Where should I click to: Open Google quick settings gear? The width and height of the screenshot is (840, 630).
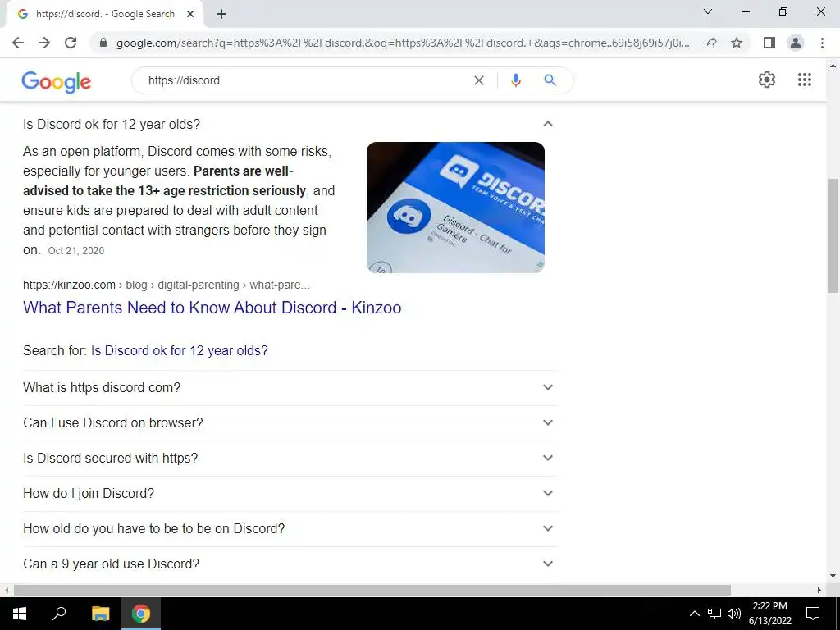[767, 80]
